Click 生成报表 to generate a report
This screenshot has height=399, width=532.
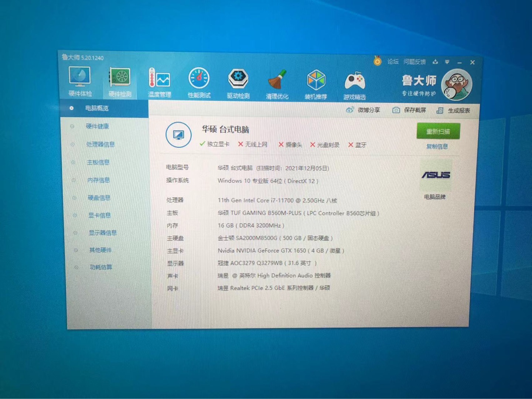[453, 110]
